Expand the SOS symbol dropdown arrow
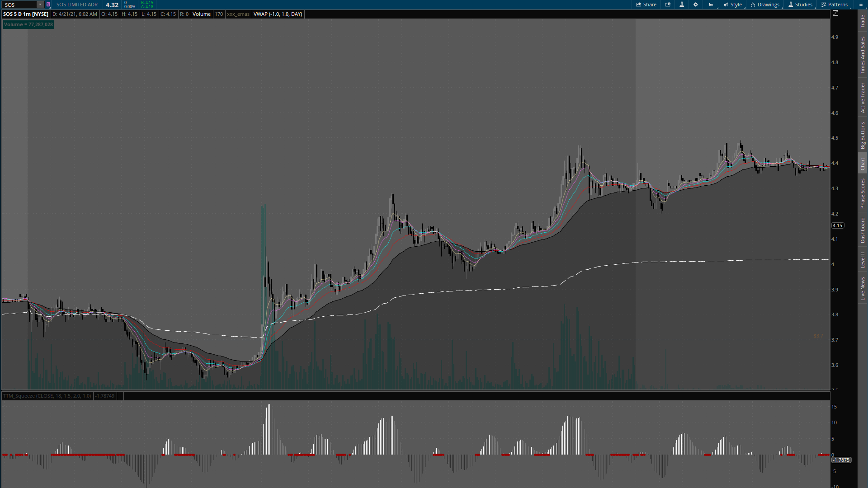The image size is (868, 488). 40,5
